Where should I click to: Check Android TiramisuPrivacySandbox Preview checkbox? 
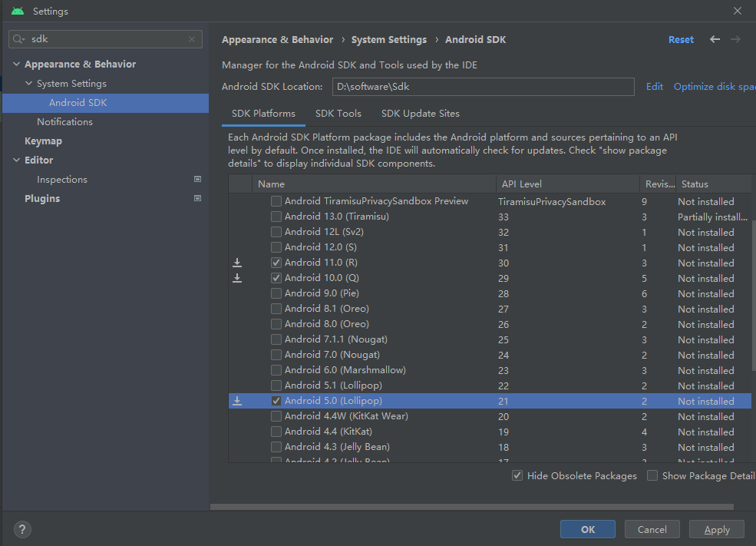(x=276, y=201)
